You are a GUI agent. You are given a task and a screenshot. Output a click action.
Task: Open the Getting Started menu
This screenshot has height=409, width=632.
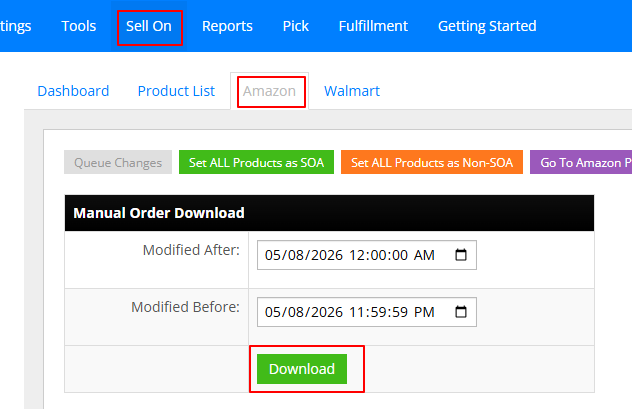tap(487, 26)
